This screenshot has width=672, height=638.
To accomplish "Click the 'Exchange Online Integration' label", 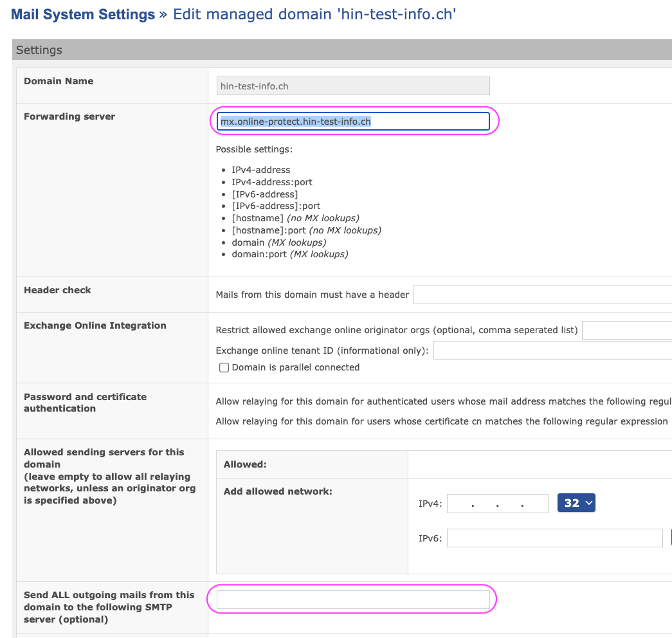I will (x=95, y=325).
